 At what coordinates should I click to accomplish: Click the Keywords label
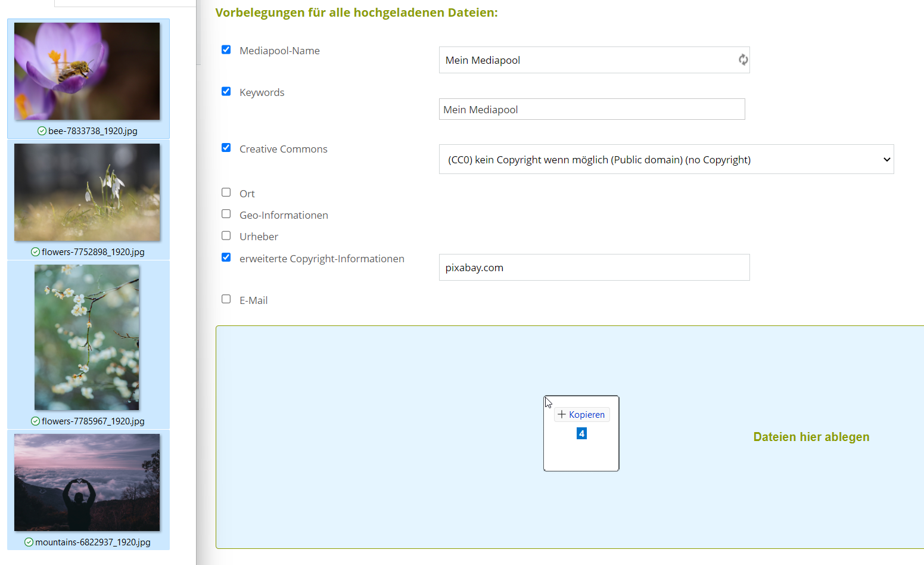[x=262, y=92]
